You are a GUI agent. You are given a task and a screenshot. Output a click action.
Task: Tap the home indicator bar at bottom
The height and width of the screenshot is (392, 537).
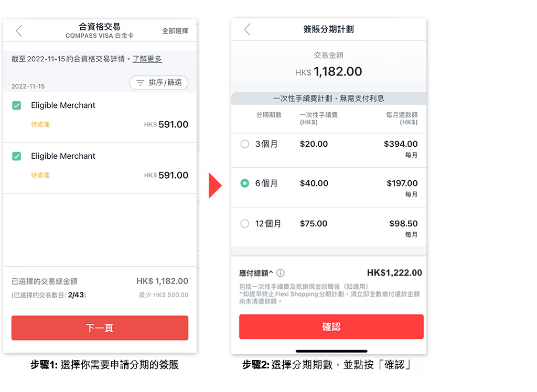pos(331,351)
